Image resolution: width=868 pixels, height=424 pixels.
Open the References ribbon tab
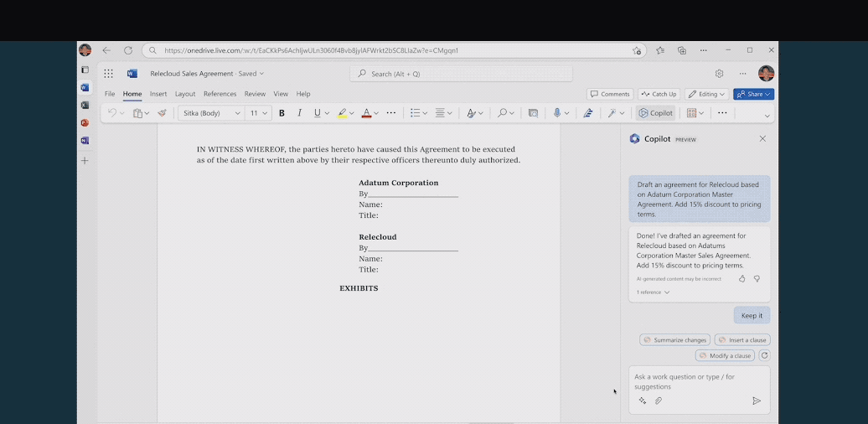pos(220,94)
